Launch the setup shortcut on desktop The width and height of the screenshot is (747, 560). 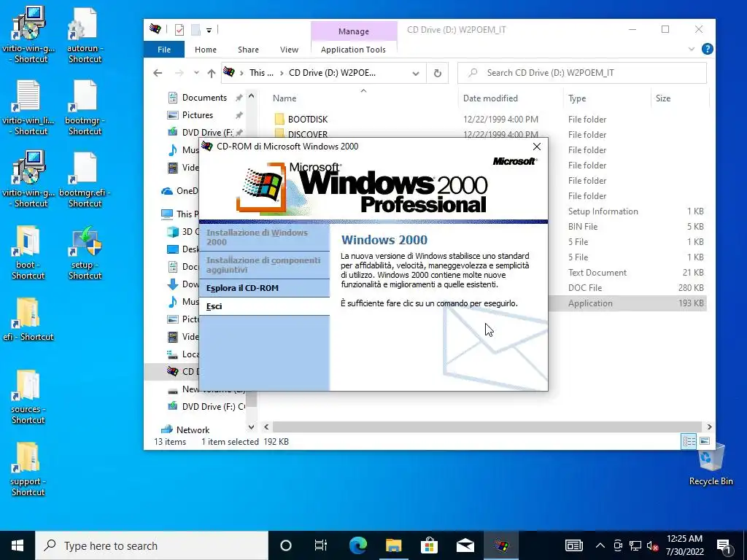(85, 252)
